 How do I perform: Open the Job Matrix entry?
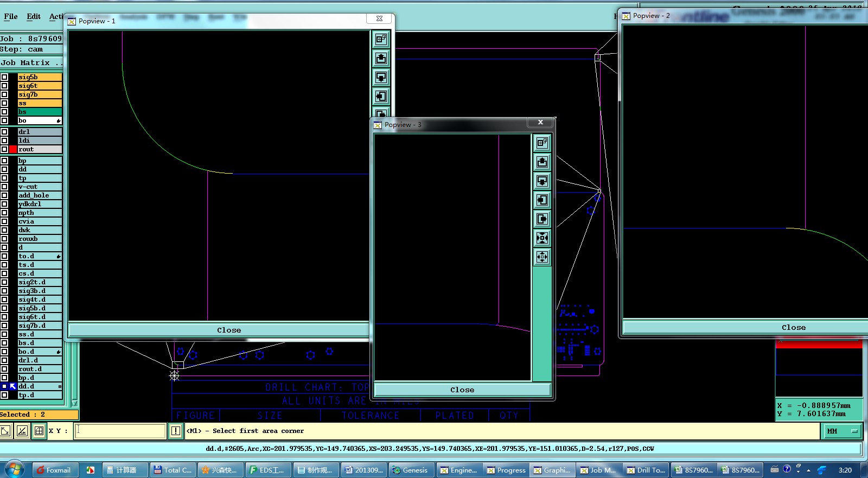(31, 63)
